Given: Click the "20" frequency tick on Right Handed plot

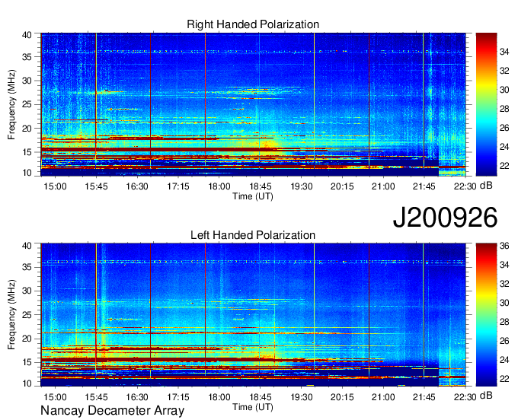Looking at the screenshot, I should click(27, 129).
